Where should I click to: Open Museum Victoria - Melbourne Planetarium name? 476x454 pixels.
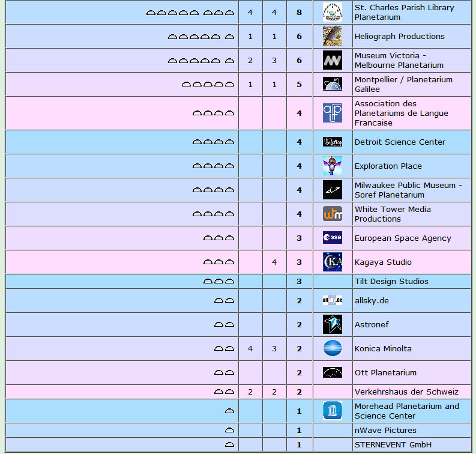point(399,60)
